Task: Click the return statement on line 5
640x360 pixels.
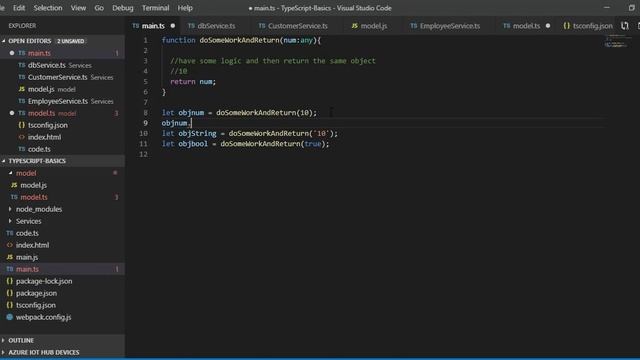Action: [x=193, y=82]
